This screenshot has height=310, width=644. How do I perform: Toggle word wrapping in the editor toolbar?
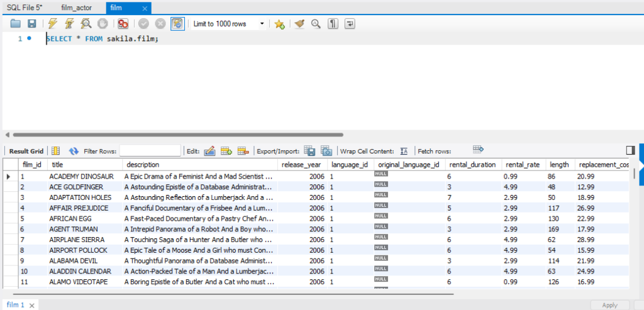pos(350,24)
